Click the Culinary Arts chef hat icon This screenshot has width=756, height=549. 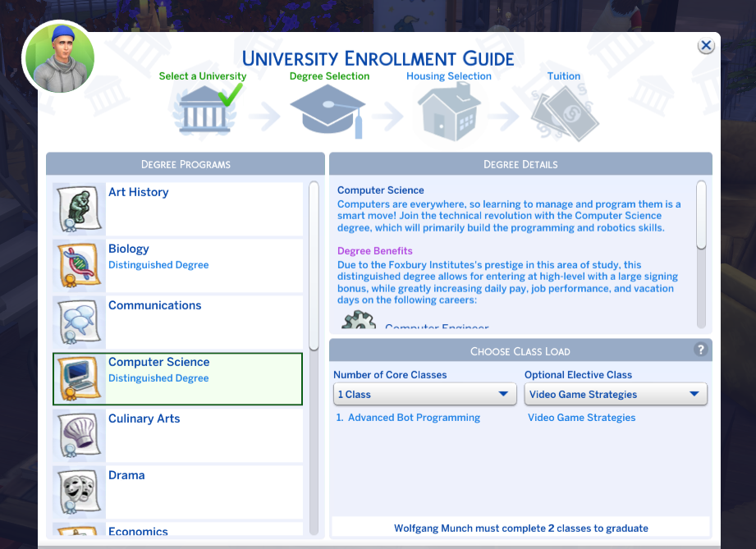coord(79,436)
